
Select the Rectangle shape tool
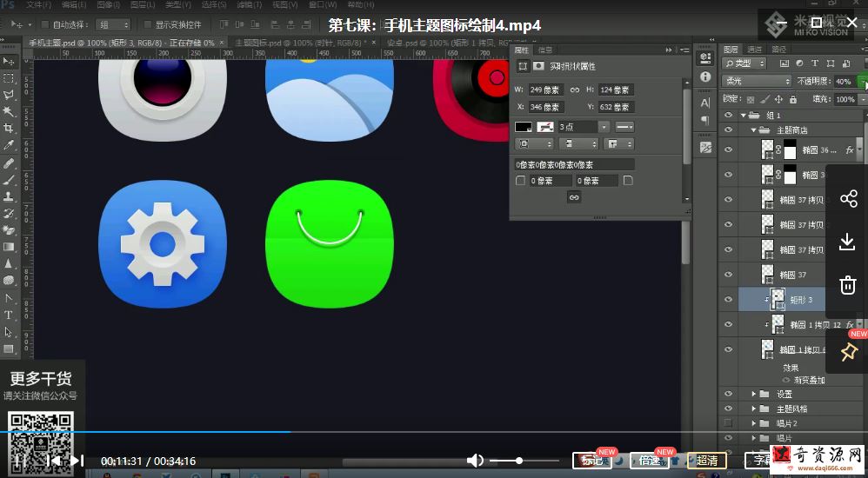[x=9, y=349]
